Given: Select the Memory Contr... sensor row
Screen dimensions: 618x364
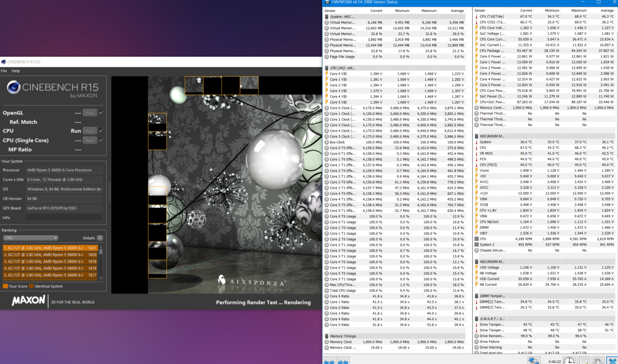Looking at the screenshot, I should 546,108.
